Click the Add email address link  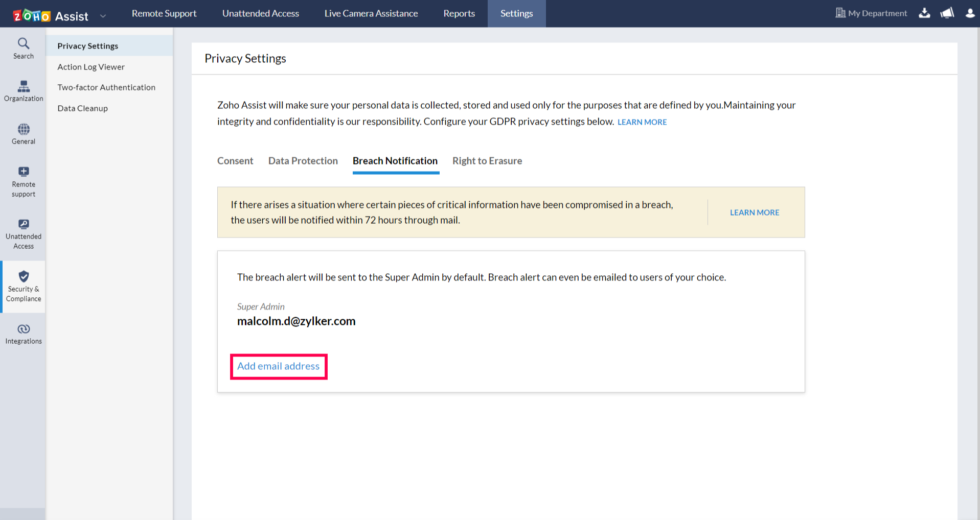pos(278,366)
